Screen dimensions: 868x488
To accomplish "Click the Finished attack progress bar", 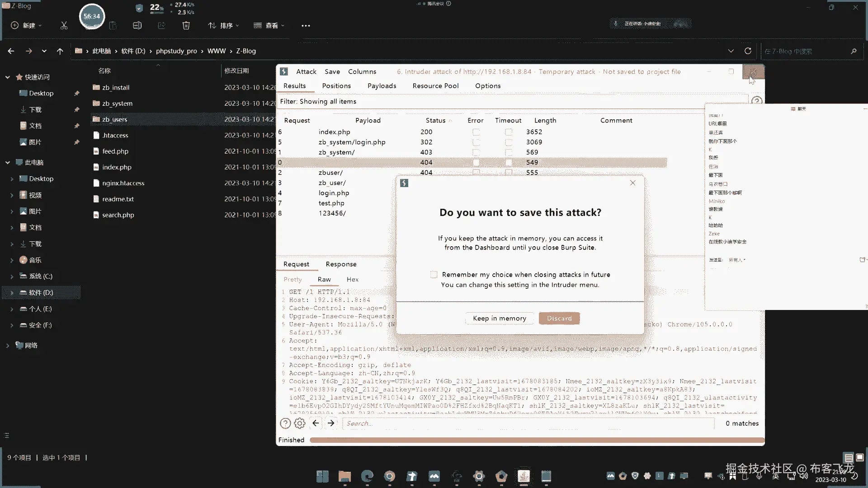I will click(x=536, y=440).
